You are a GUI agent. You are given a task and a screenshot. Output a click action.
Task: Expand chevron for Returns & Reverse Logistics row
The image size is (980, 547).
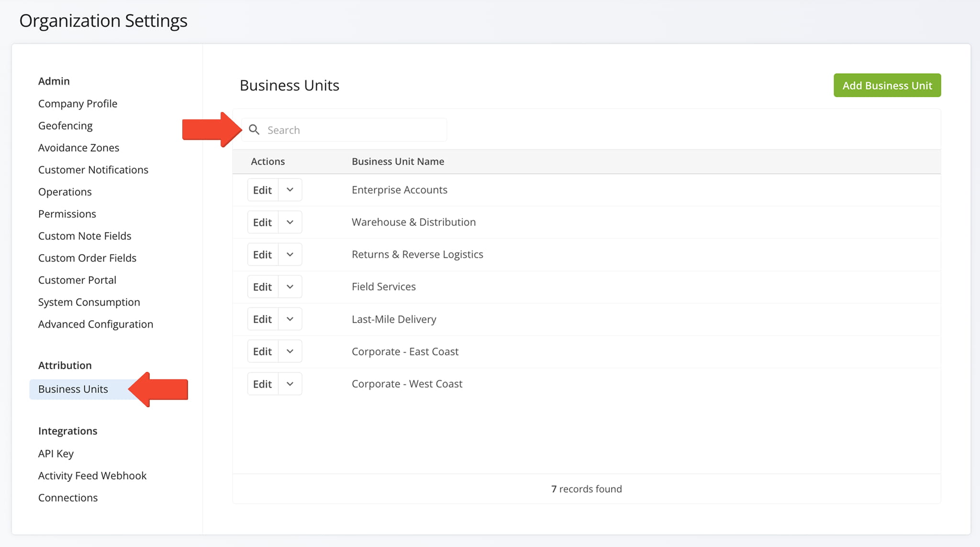[x=290, y=255]
